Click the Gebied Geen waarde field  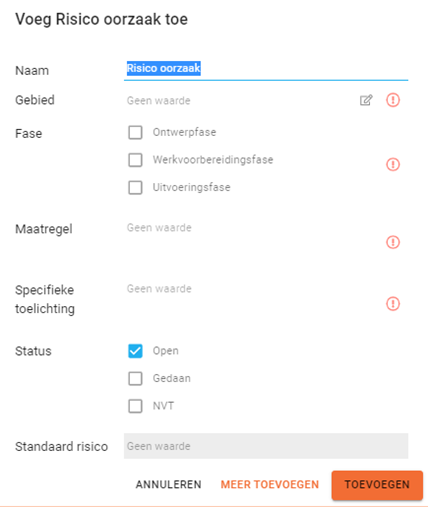point(238,100)
